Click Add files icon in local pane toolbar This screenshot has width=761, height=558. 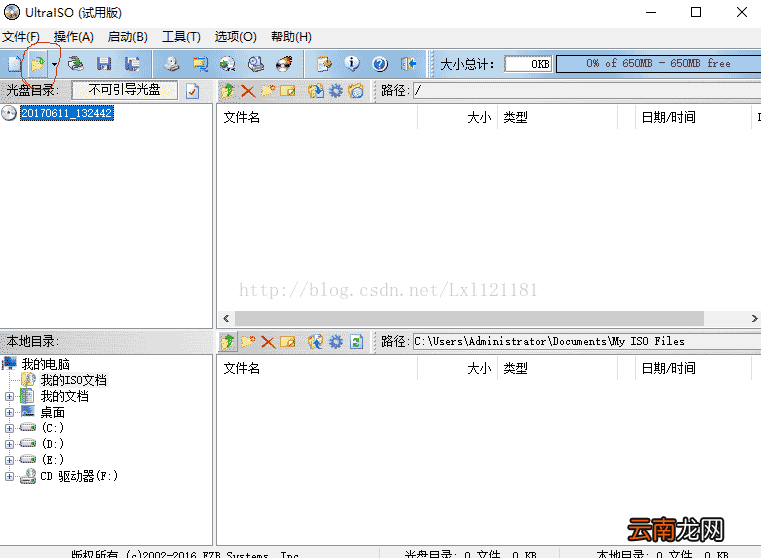click(315, 342)
